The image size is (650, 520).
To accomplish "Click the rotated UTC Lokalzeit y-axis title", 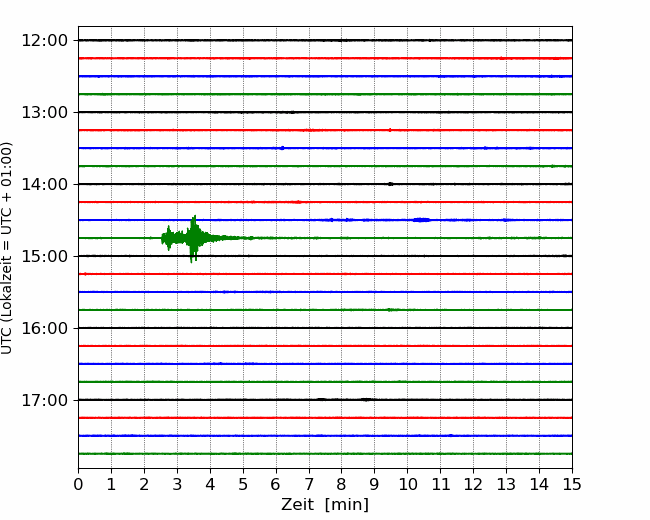I will point(8,247).
